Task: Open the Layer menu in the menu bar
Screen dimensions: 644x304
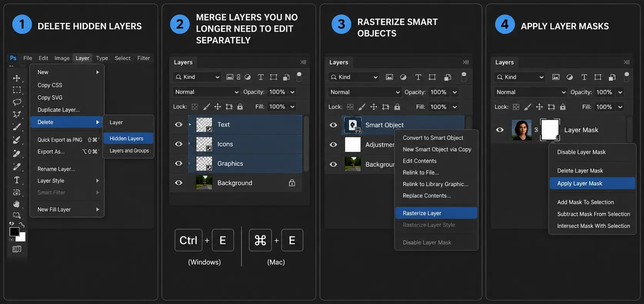Action: (82, 58)
